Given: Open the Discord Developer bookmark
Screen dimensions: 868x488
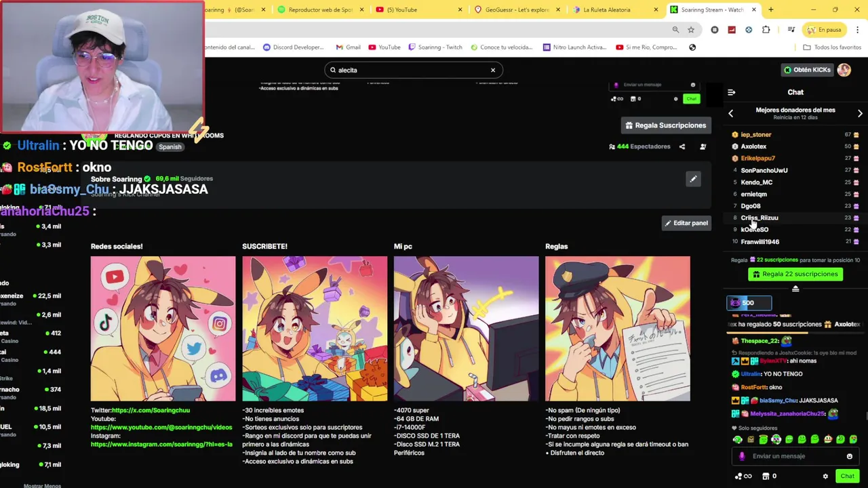Looking at the screenshot, I should 293,47.
